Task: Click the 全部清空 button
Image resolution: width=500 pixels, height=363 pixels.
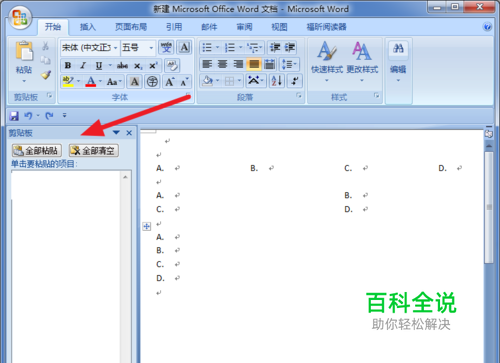Action: pyautogui.click(x=94, y=151)
